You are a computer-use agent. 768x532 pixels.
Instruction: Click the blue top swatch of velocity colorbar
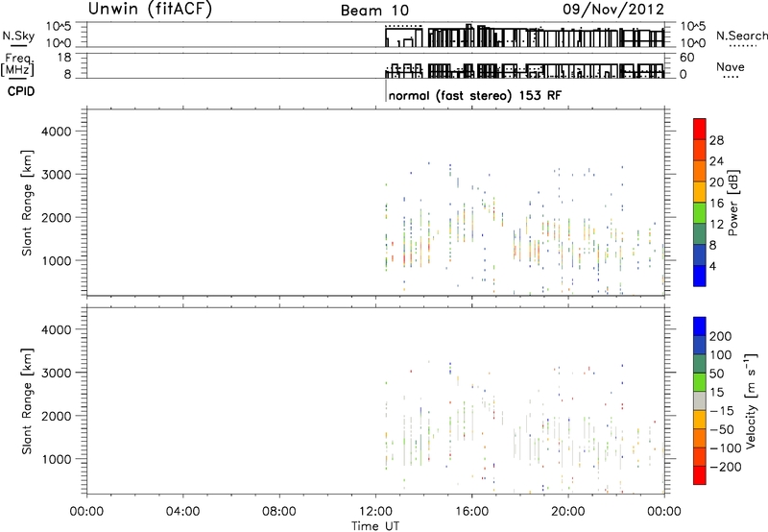(x=700, y=326)
